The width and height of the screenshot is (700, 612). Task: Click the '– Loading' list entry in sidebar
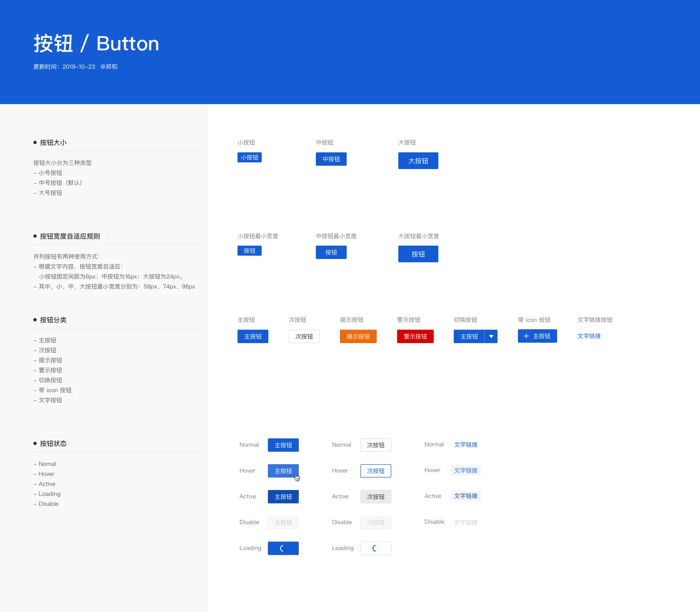47,494
